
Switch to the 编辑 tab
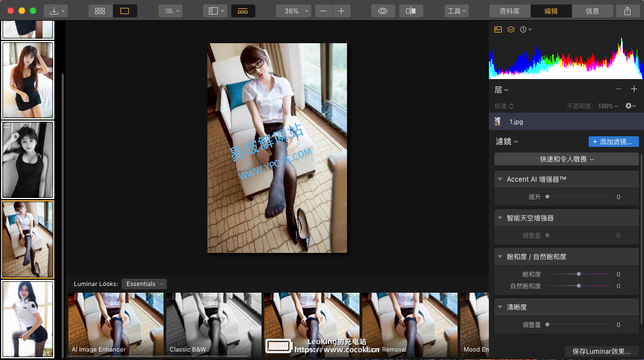pyautogui.click(x=551, y=11)
